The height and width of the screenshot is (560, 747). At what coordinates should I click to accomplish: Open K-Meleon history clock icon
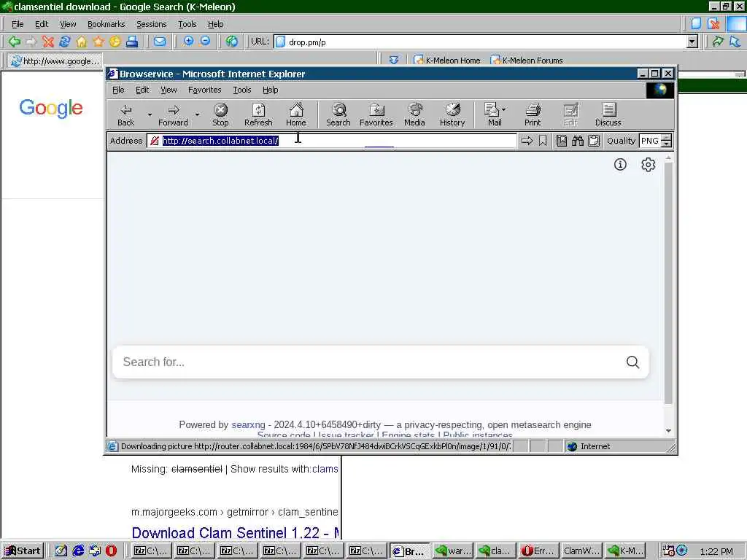pyautogui.click(x=115, y=42)
